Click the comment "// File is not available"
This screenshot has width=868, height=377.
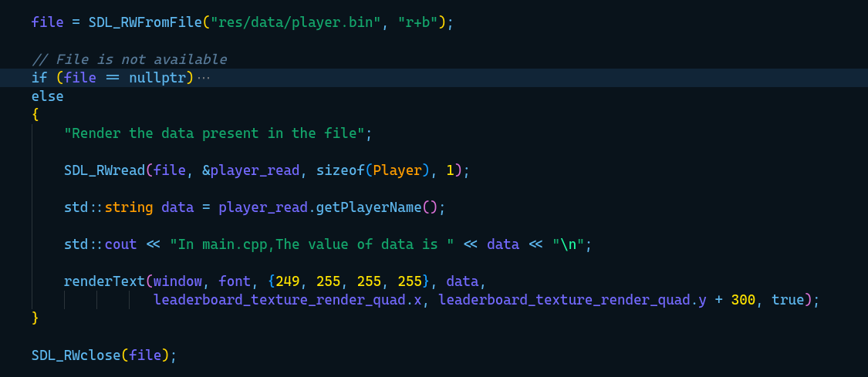(129, 59)
